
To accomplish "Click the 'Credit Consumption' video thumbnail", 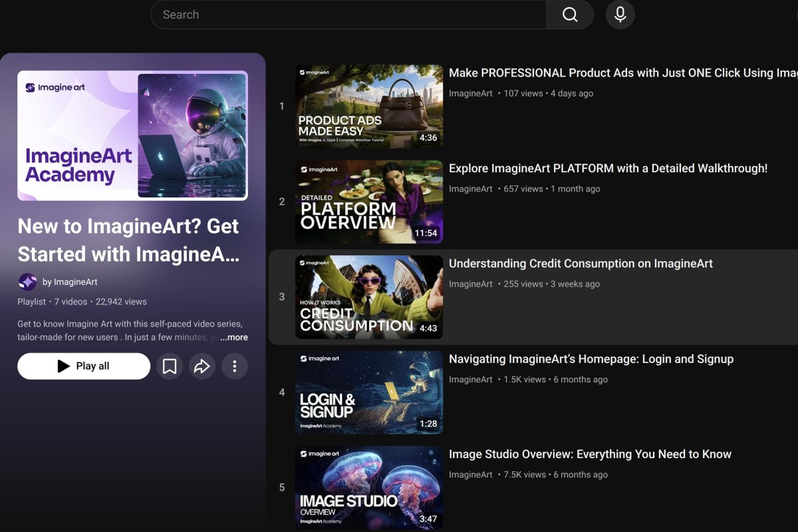I will tap(368, 297).
